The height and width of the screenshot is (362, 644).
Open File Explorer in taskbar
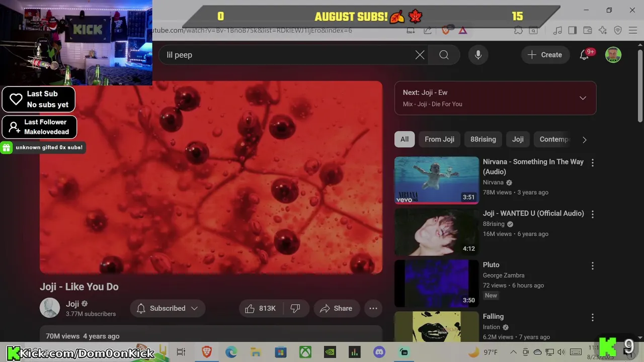coord(256,352)
